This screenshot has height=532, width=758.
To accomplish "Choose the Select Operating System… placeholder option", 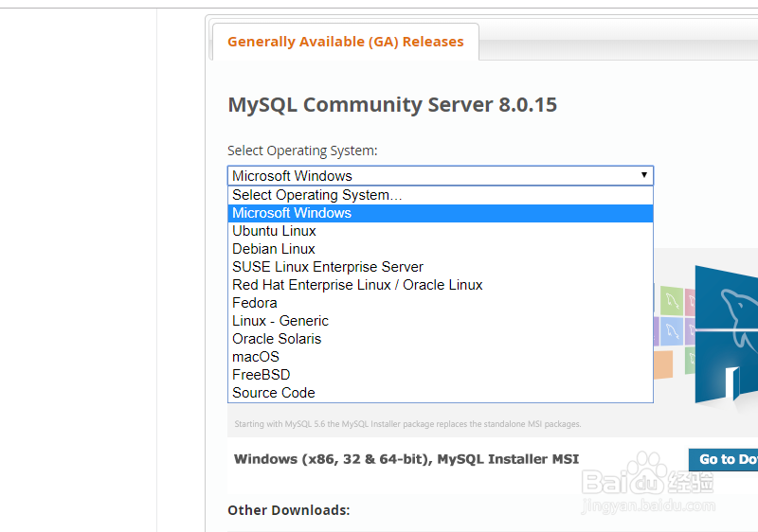I will click(317, 195).
